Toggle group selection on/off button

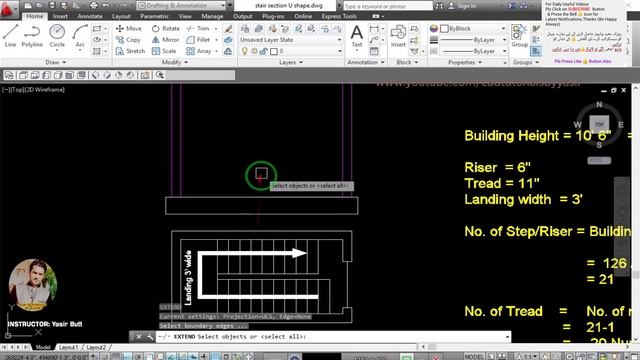536,51
